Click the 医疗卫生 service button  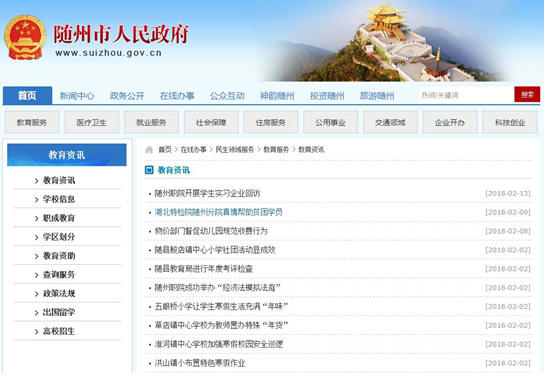92,122
